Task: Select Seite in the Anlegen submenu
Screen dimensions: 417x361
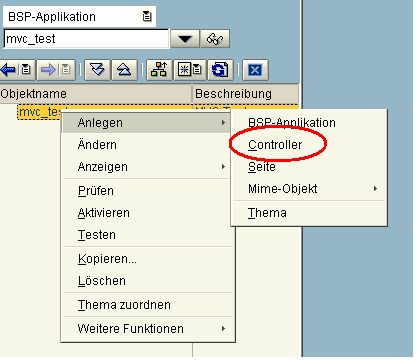Action: 309,167
